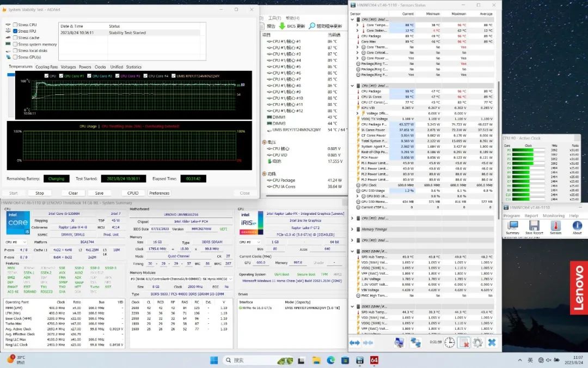Click the monitor search icon in Sensors toolbar
This screenshot has width=588, height=368.
(x=400, y=342)
